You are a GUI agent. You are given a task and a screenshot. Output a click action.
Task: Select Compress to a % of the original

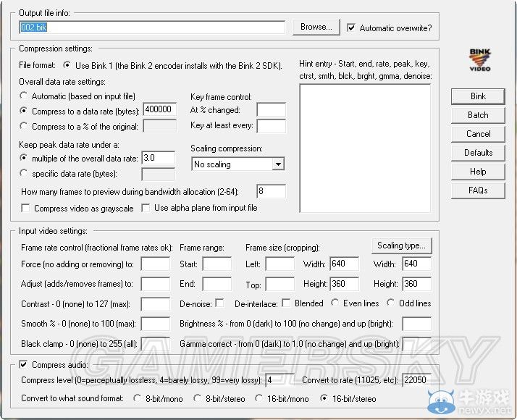tap(25, 127)
